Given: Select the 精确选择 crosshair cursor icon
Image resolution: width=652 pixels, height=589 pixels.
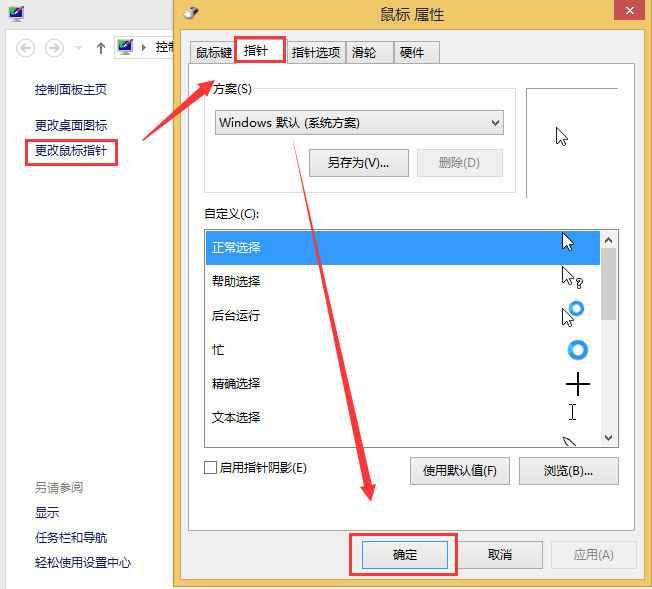Looking at the screenshot, I should [x=578, y=384].
